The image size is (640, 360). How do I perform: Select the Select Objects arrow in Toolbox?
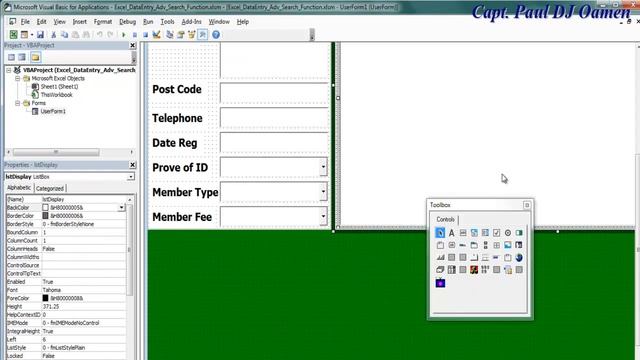[x=440, y=233]
